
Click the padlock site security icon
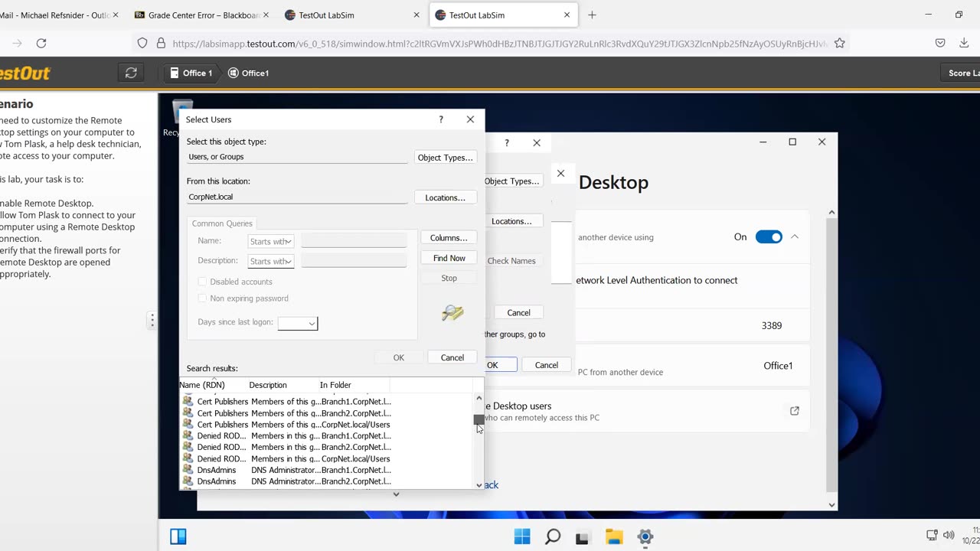(x=161, y=44)
